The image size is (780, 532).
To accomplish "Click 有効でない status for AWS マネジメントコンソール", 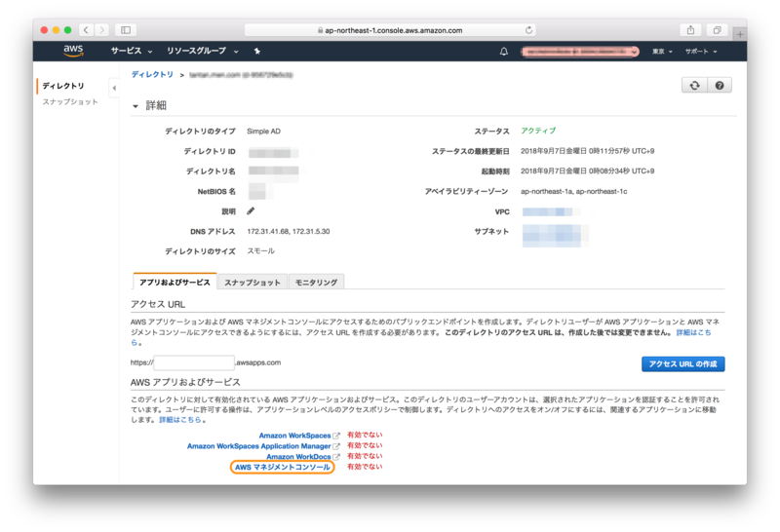I will coord(365,467).
